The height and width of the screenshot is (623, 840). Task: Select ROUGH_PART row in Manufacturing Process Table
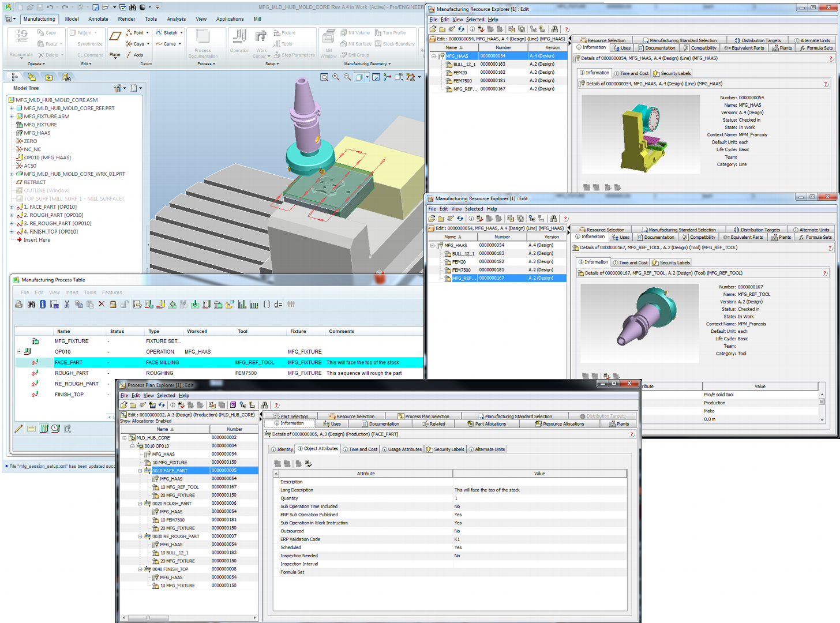click(72, 373)
